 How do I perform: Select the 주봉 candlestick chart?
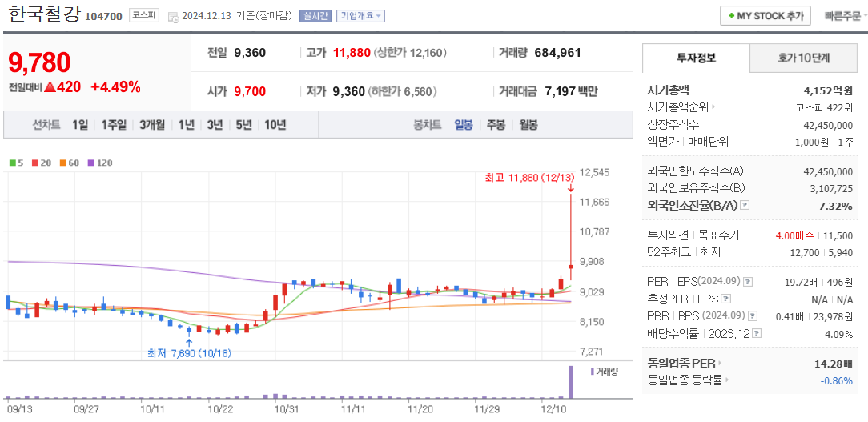click(496, 125)
